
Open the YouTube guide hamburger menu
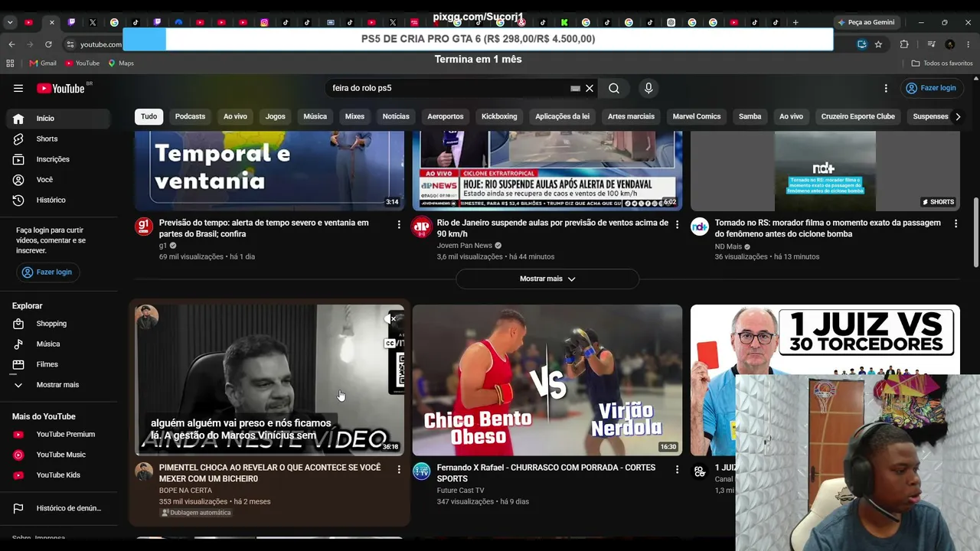pyautogui.click(x=18, y=88)
